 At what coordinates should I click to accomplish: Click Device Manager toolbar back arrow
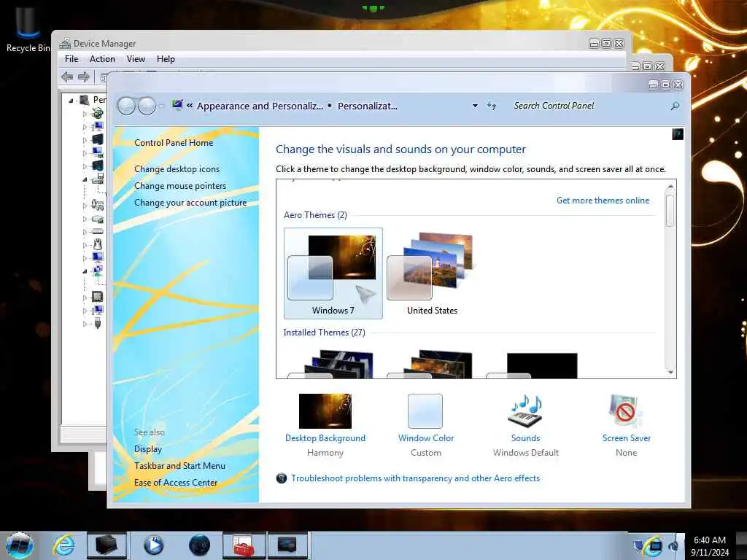[67, 77]
